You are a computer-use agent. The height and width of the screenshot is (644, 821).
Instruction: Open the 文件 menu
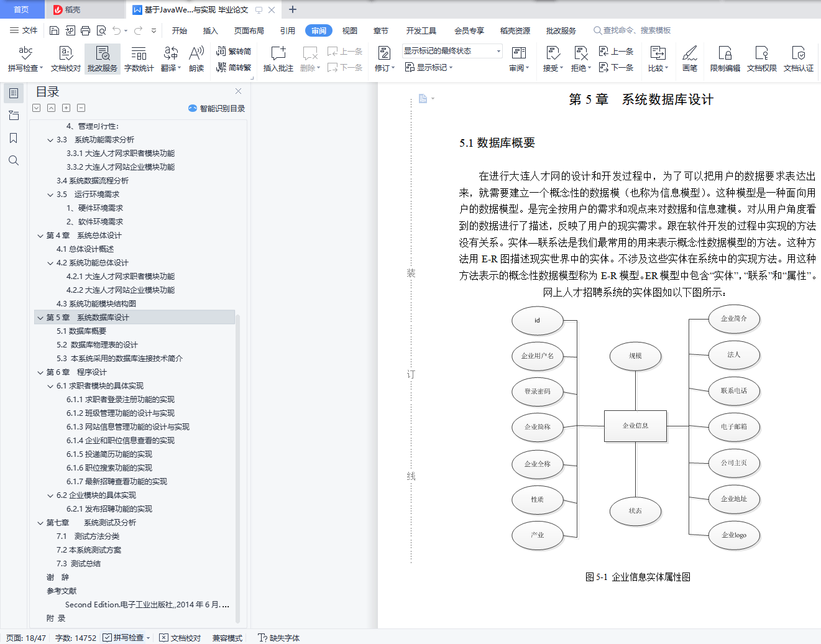pyautogui.click(x=24, y=30)
